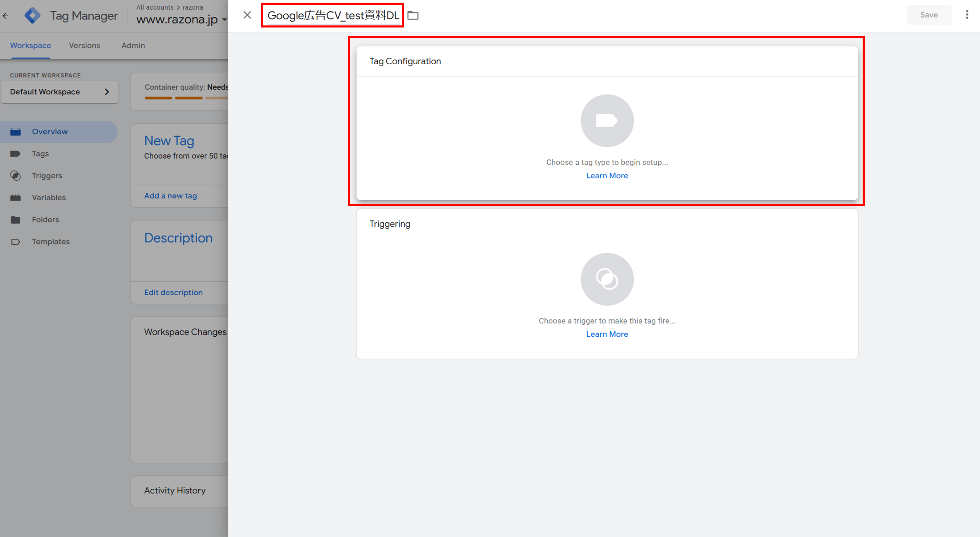This screenshot has width=980, height=537.
Task: Click the CURRENT WORKSPACE label
Action: point(45,75)
